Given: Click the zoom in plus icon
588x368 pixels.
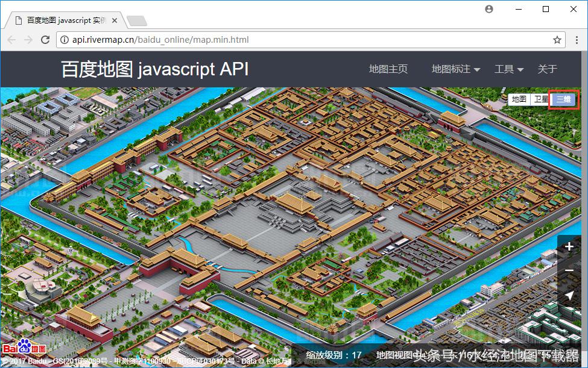Looking at the screenshot, I should (569, 246).
